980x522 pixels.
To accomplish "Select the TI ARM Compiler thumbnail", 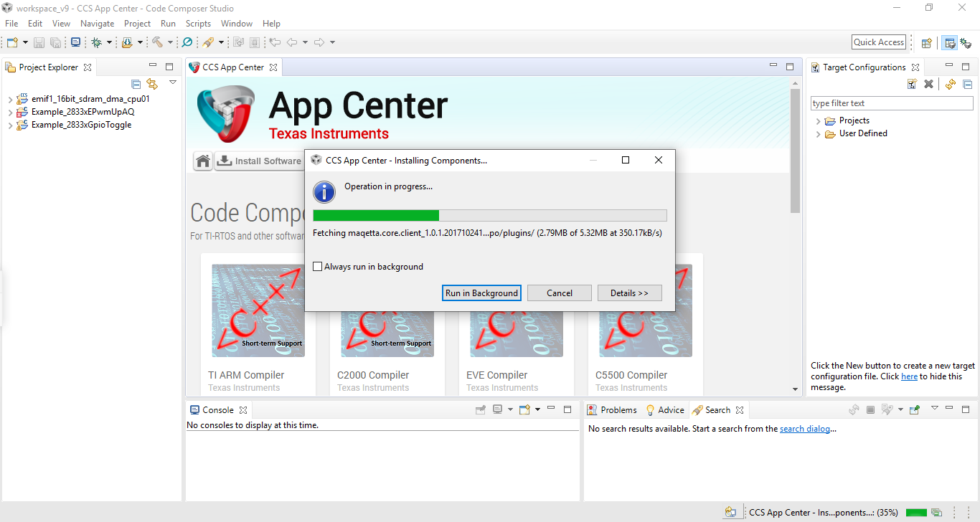I will click(258, 310).
